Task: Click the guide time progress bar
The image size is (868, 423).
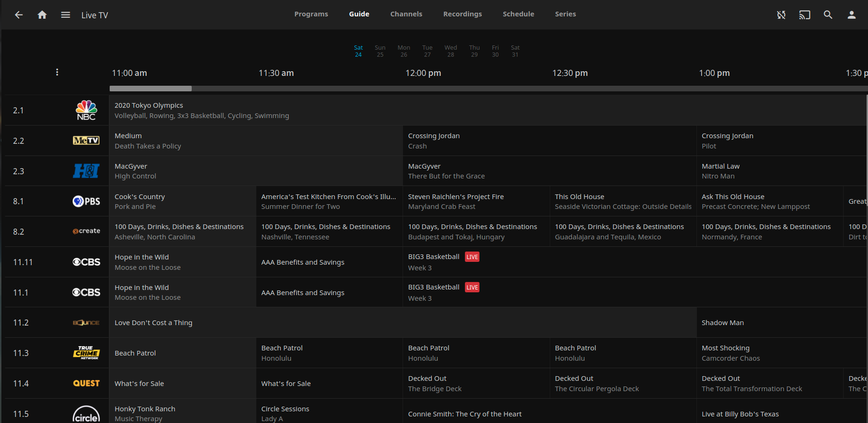Action: click(x=488, y=89)
